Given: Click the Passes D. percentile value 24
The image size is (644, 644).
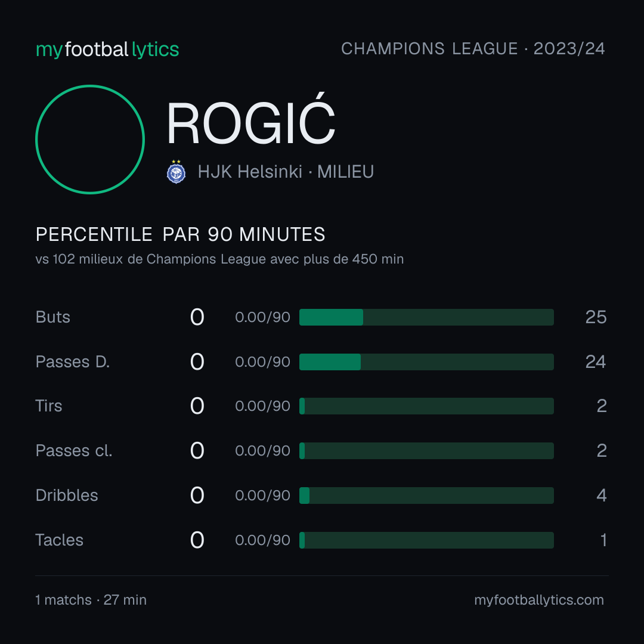Looking at the screenshot, I should (x=596, y=362).
